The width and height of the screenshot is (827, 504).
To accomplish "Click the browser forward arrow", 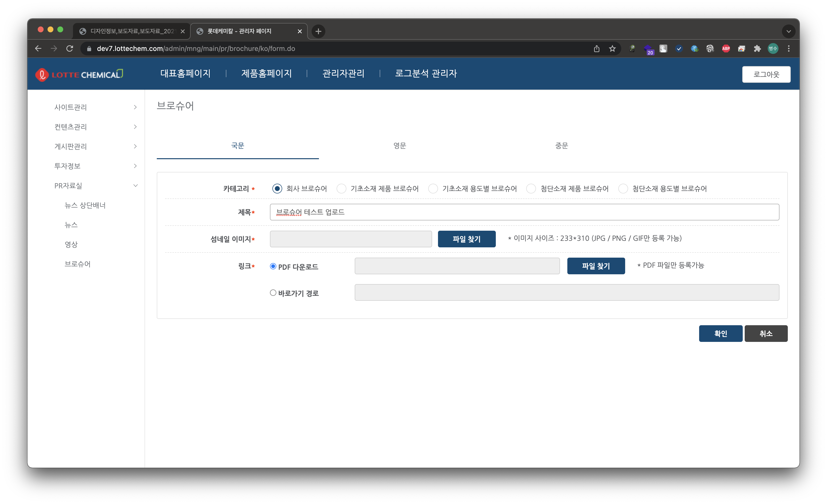I will (54, 49).
